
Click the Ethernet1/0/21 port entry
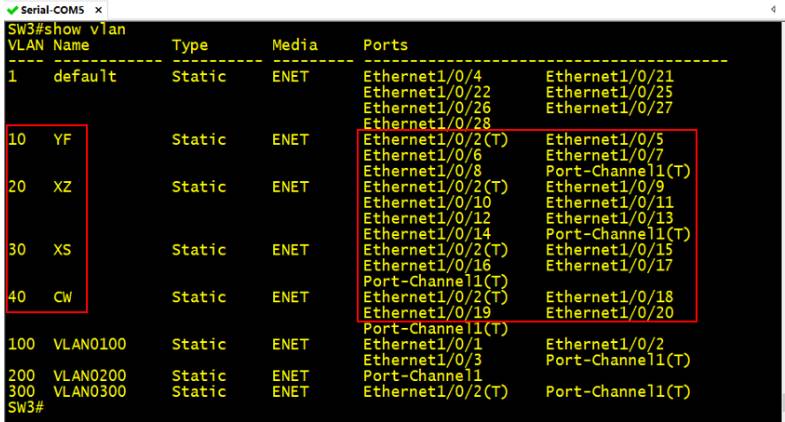(610, 76)
